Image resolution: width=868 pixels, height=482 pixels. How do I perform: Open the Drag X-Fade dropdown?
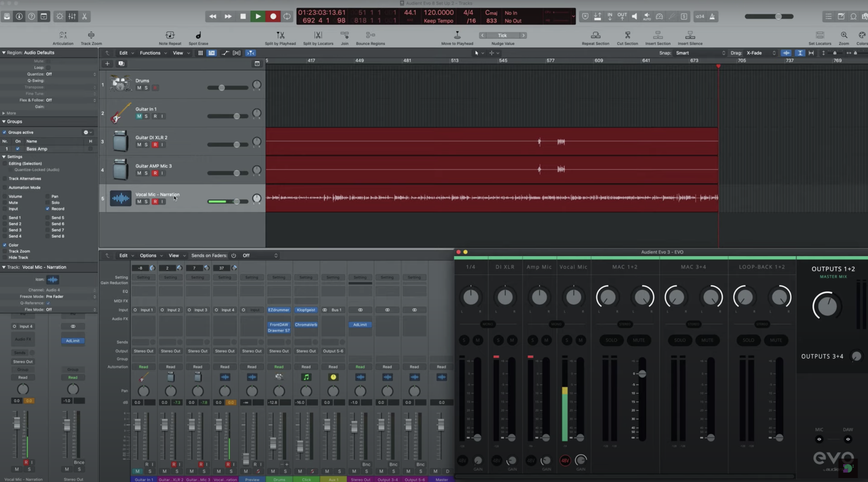coord(761,53)
